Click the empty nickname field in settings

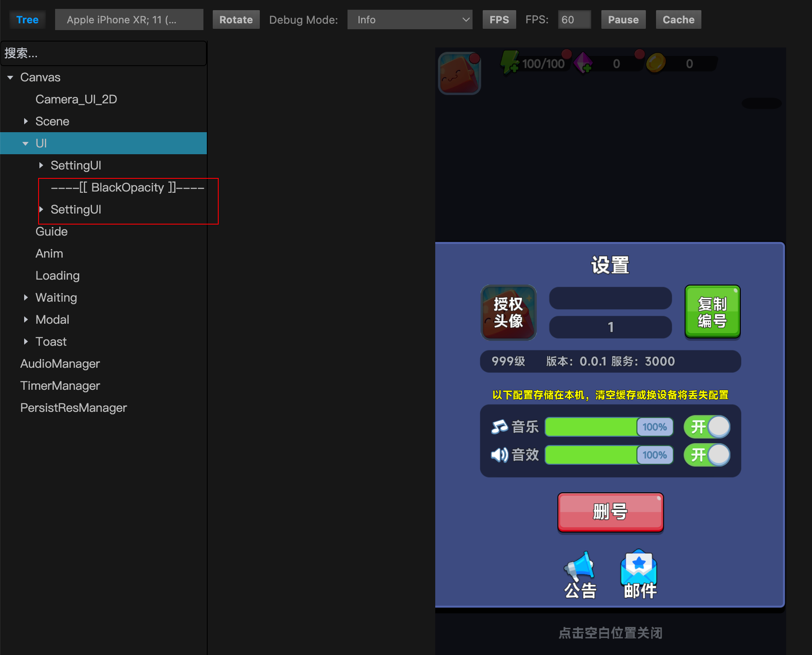click(610, 298)
